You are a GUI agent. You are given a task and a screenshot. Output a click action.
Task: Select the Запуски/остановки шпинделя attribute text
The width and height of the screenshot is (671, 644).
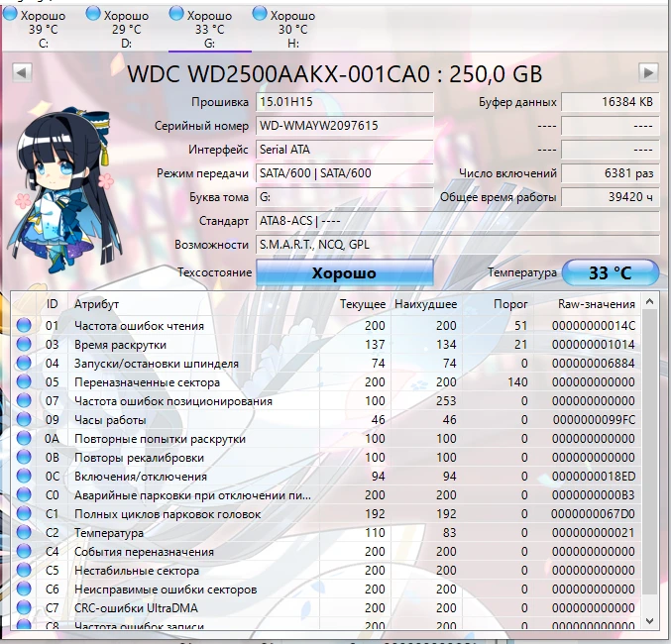click(157, 364)
